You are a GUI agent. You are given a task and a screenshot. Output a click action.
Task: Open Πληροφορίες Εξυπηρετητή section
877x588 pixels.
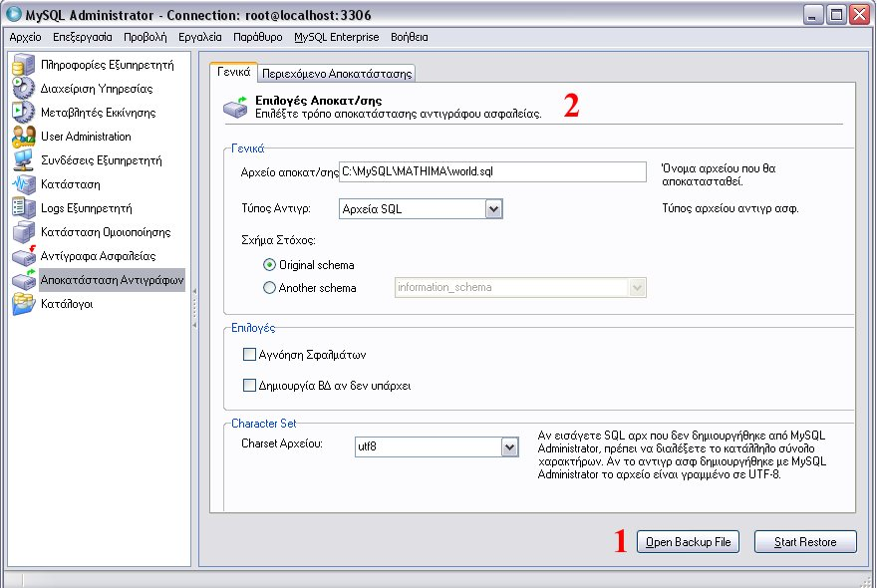[x=108, y=65]
